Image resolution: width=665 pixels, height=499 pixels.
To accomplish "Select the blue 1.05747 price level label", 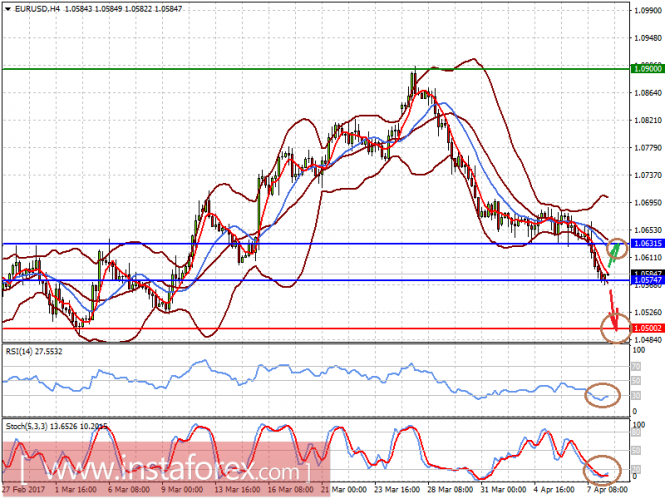I will [x=647, y=280].
